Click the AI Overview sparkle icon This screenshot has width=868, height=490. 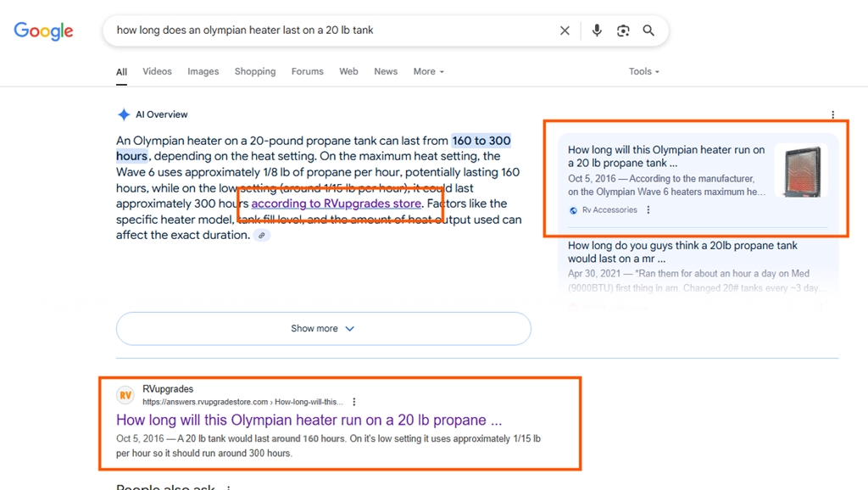point(124,114)
